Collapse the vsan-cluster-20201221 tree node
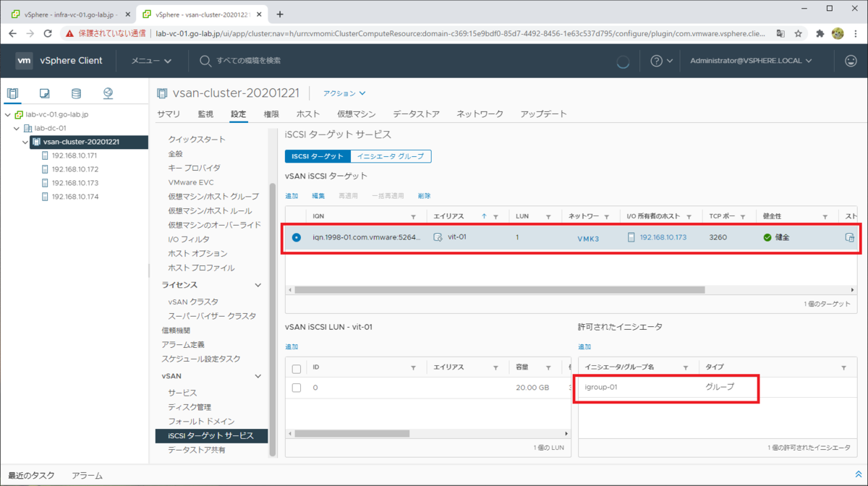The height and width of the screenshot is (486, 868). tap(26, 142)
